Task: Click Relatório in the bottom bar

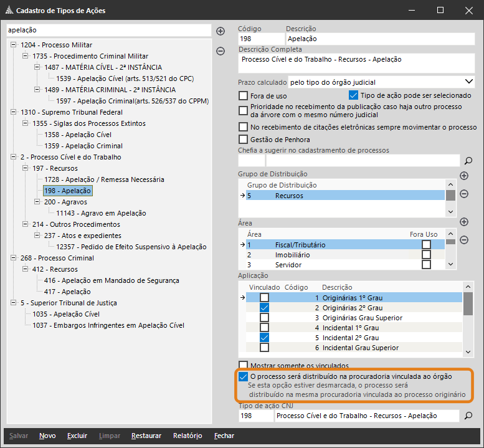Action: click(x=187, y=436)
